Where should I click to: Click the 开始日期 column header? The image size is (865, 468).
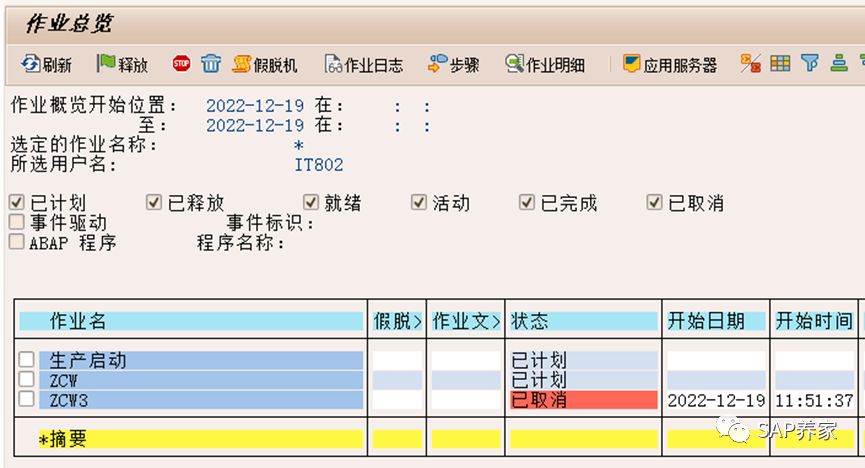(x=716, y=321)
